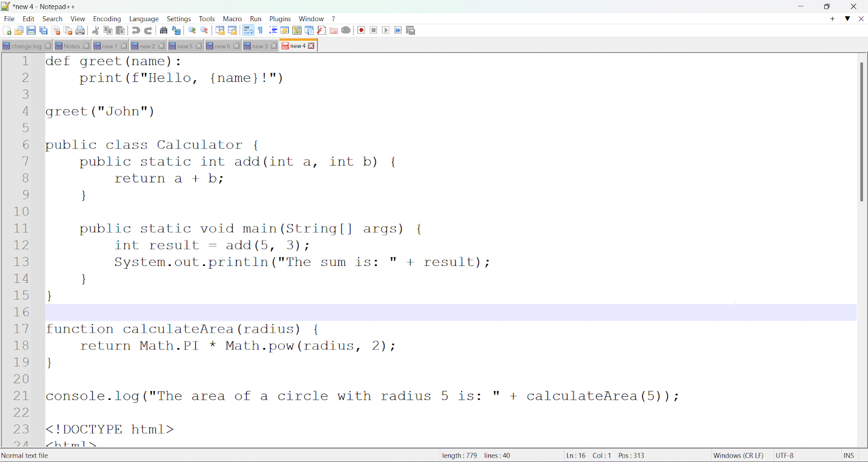Switch to the change.log tab

click(x=26, y=46)
